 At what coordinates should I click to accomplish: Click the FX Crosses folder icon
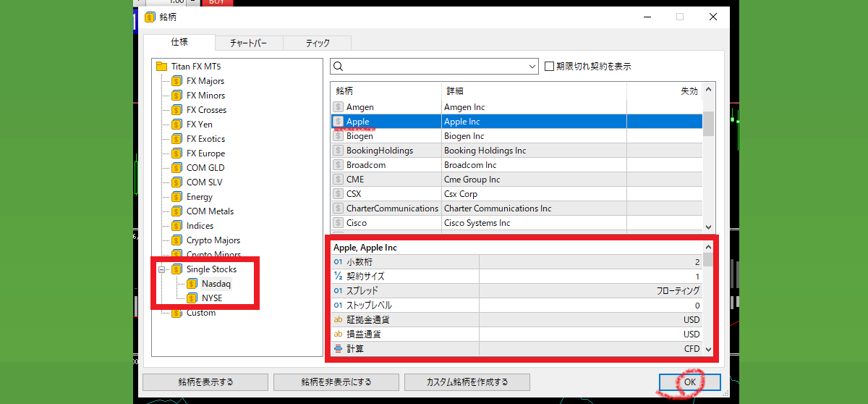tap(176, 110)
